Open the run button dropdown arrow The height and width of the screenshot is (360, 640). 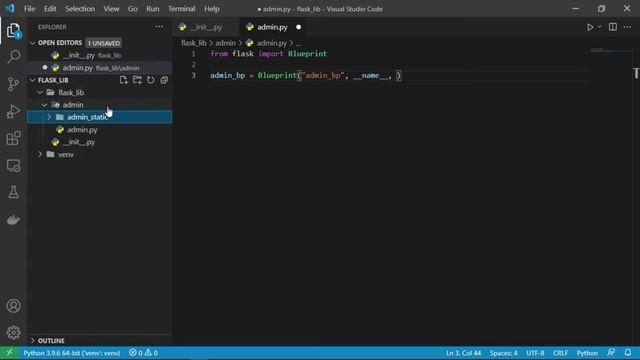point(599,27)
